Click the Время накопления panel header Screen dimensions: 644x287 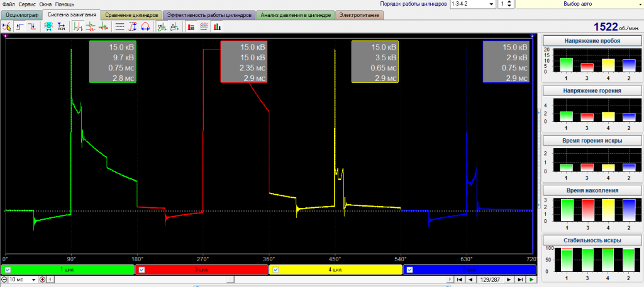[x=592, y=190]
